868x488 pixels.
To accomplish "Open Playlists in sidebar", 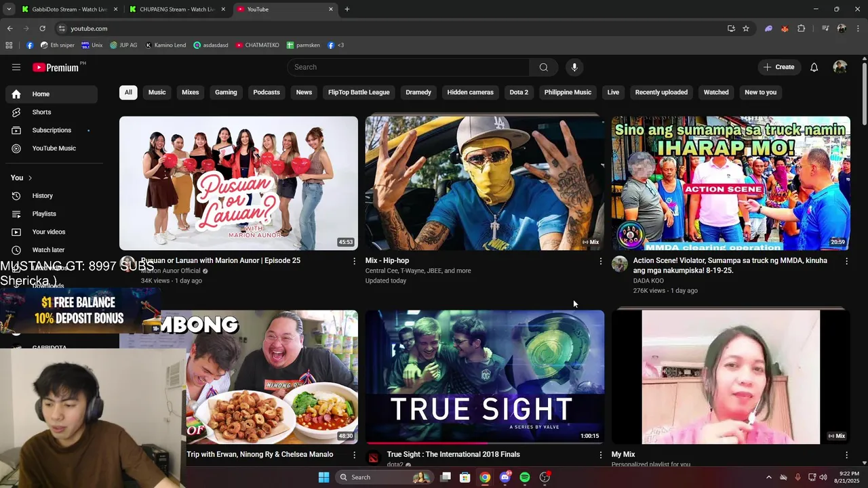I will coord(52,214).
